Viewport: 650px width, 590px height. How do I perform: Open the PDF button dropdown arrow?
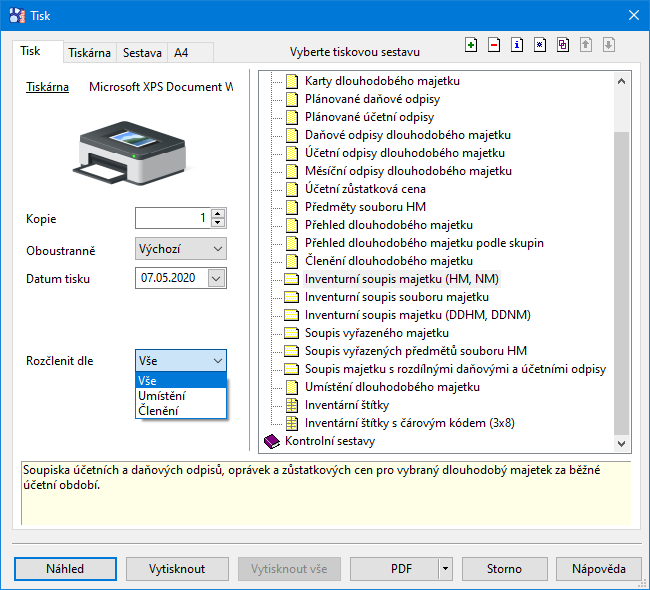tap(446, 569)
